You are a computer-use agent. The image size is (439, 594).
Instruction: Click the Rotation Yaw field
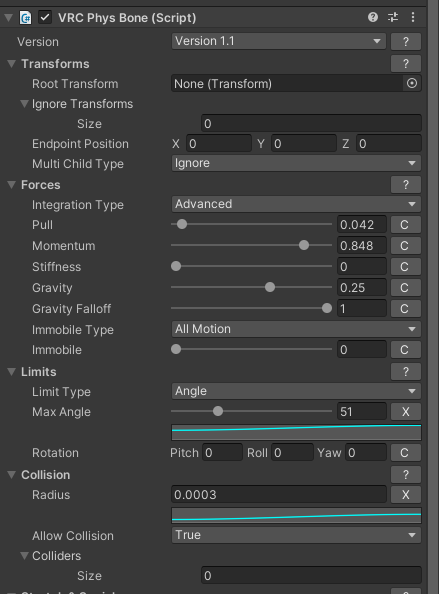pyautogui.click(x=366, y=453)
